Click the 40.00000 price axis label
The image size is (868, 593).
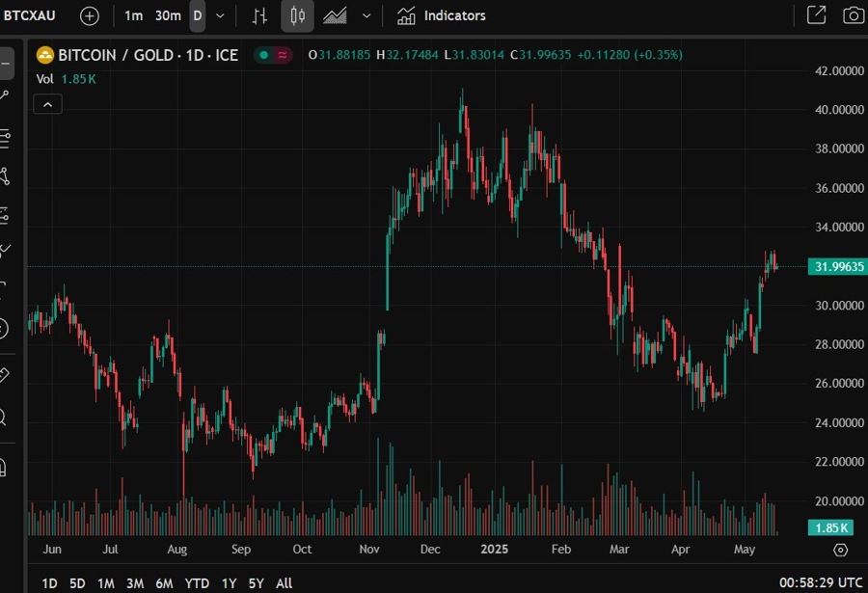pyautogui.click(x=839, y=110)
